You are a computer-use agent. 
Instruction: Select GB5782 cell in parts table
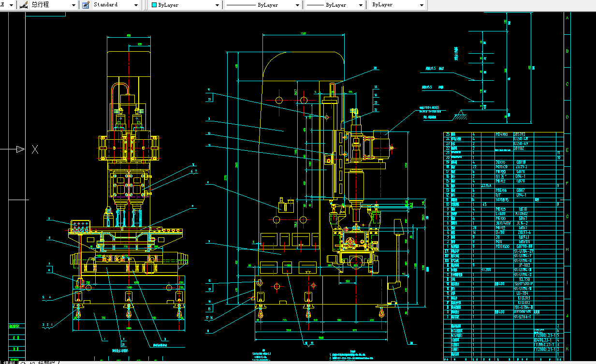click(520, 134)
